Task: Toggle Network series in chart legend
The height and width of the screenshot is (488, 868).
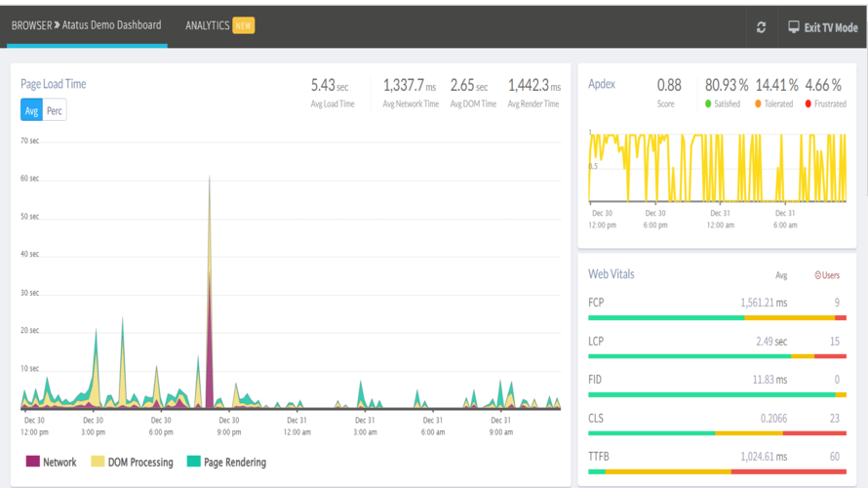Action: point(52,462)
